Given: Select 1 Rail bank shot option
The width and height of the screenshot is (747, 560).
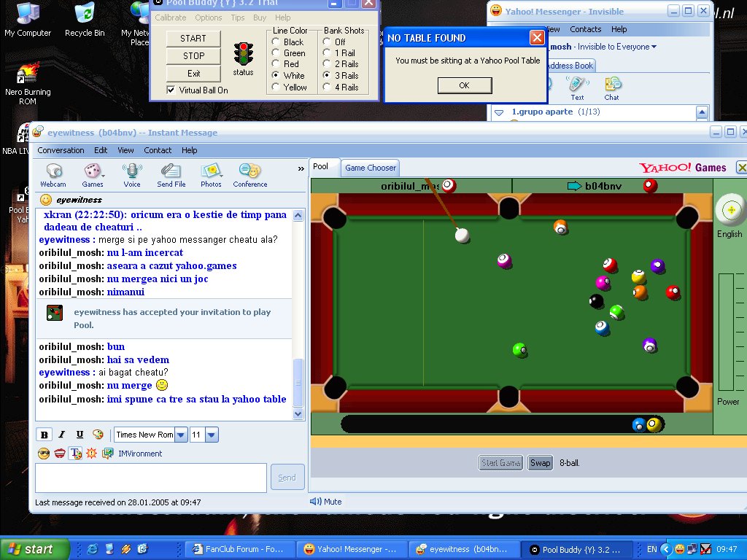Looking at the screenshot, I should [326, 52].
